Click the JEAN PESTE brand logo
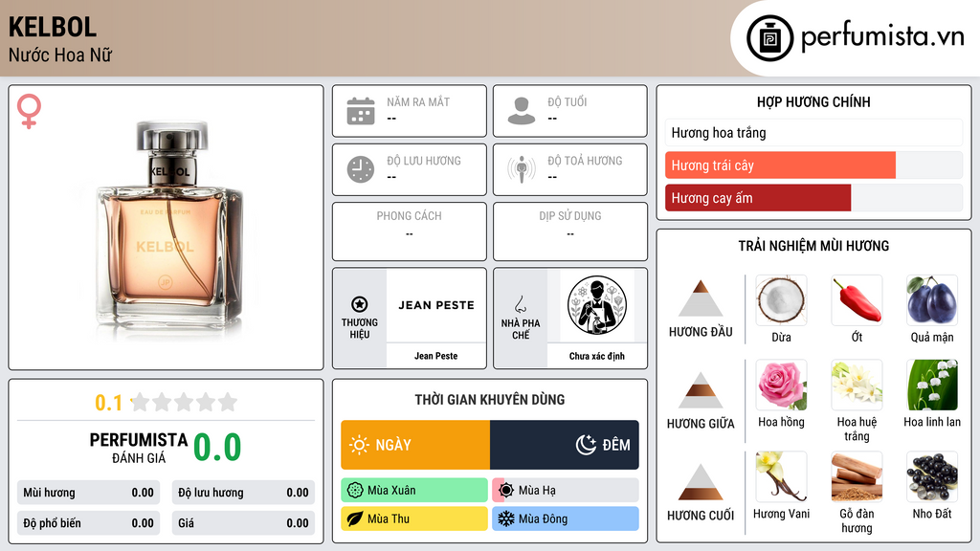Screen dimensions: 980x551 tap(436, 305)
